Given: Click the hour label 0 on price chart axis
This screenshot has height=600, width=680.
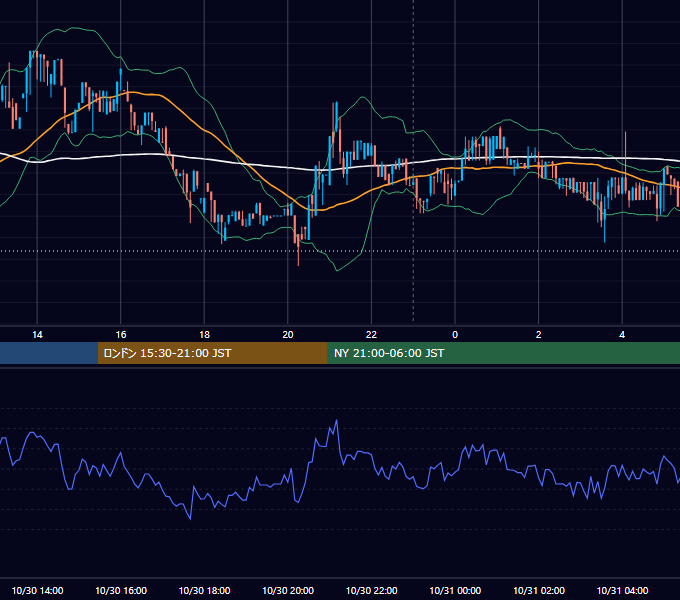Looking at the screenshot, I should point(455,335).
